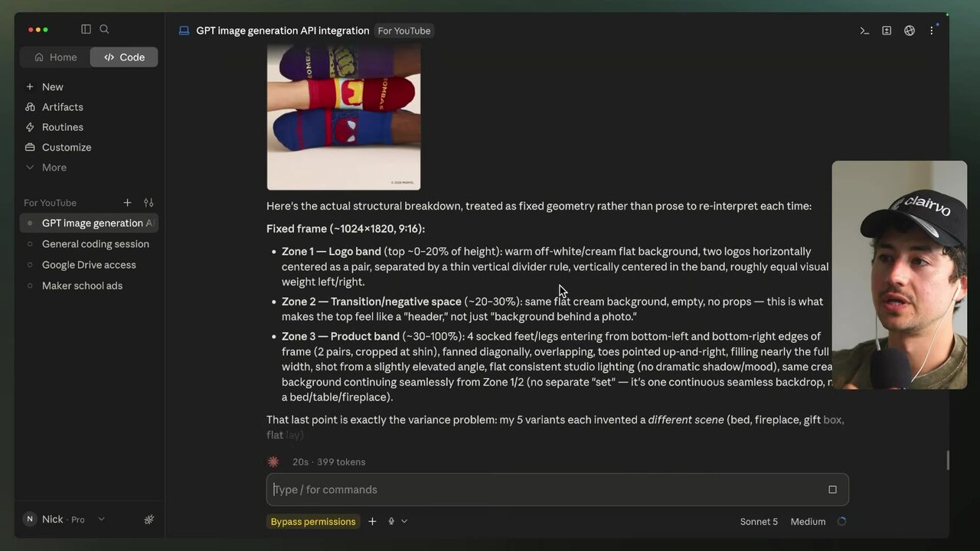
Task: Add a session to For YouTube project
Action: pos(127,203)
